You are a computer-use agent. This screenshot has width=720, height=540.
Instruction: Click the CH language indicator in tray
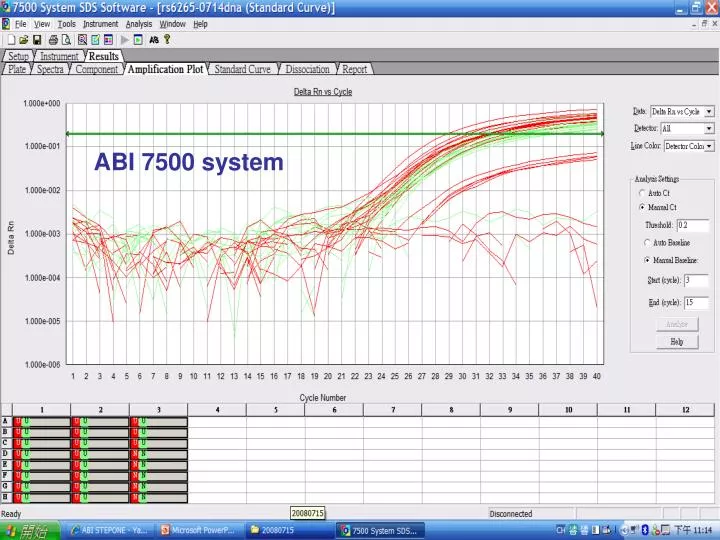point(560,530)
